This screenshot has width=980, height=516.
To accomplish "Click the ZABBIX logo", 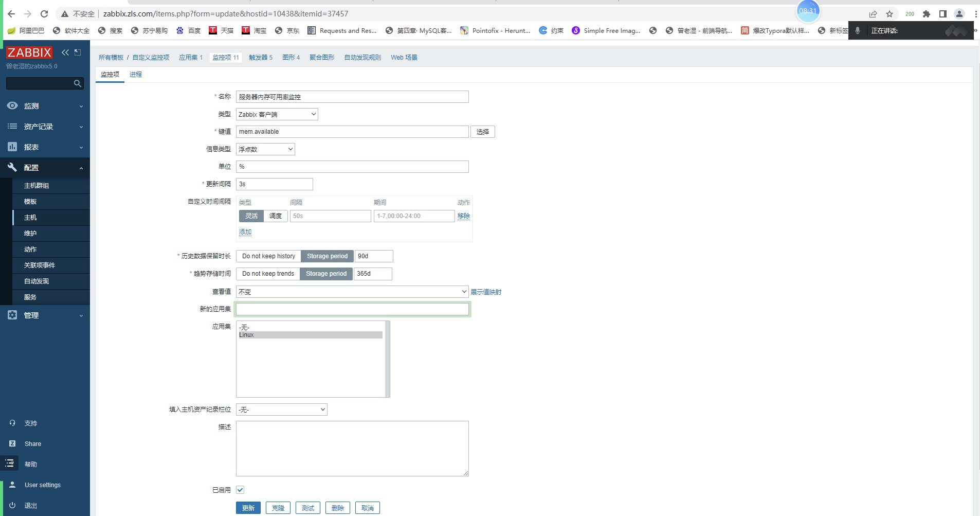I will click(29, 52).
